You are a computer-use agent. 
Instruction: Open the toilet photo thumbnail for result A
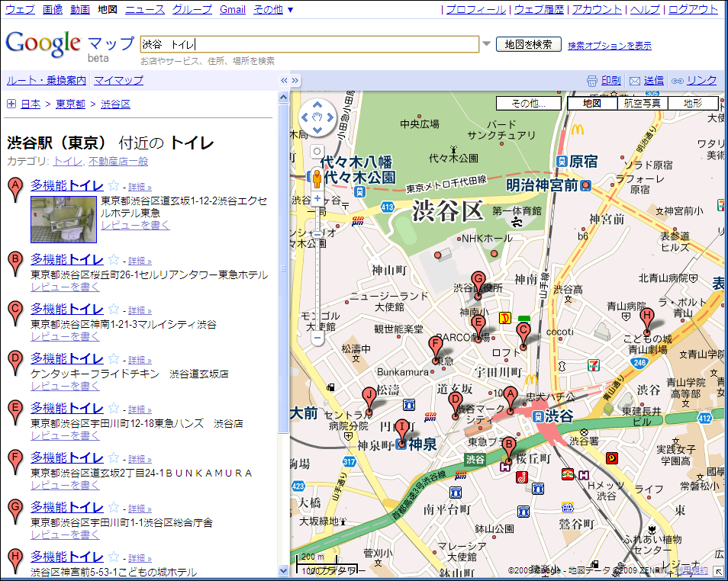click(63, 219)
